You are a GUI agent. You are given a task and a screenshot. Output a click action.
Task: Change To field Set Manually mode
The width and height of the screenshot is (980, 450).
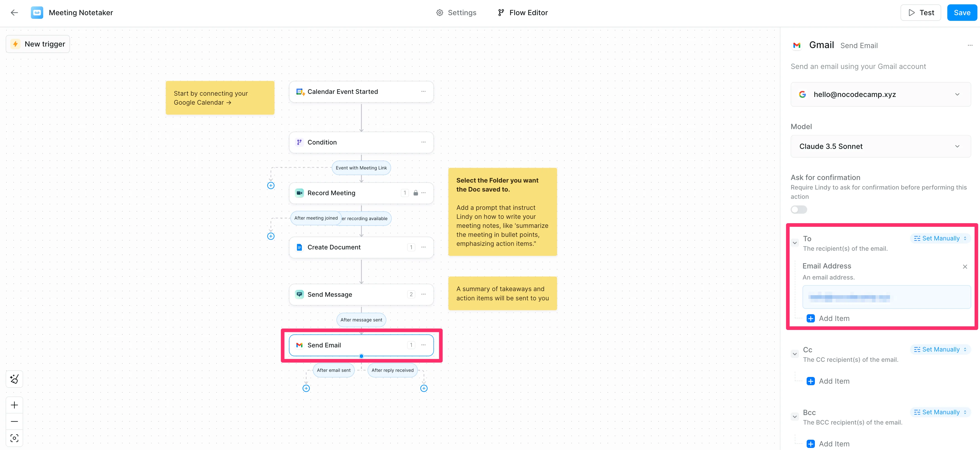click(x=940, y=239)
